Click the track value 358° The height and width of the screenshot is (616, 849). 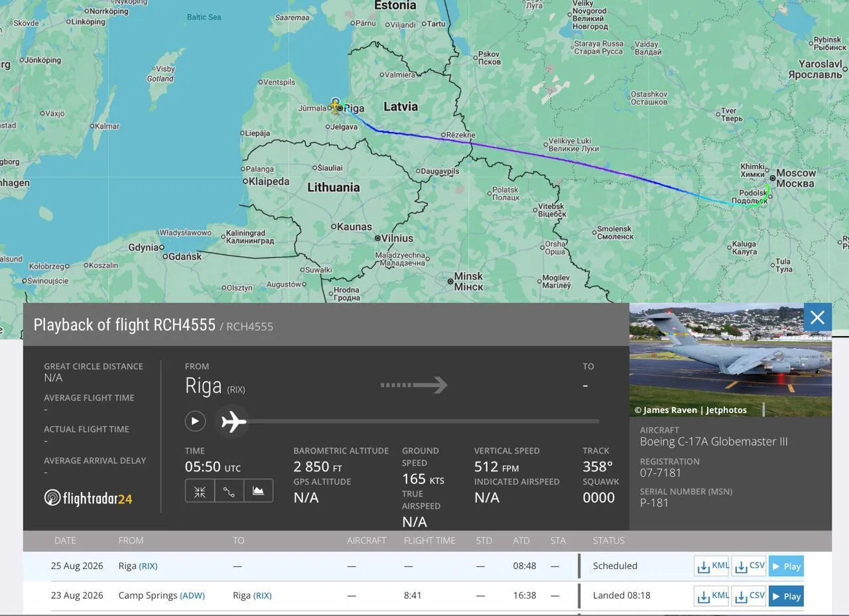point(598,467)
